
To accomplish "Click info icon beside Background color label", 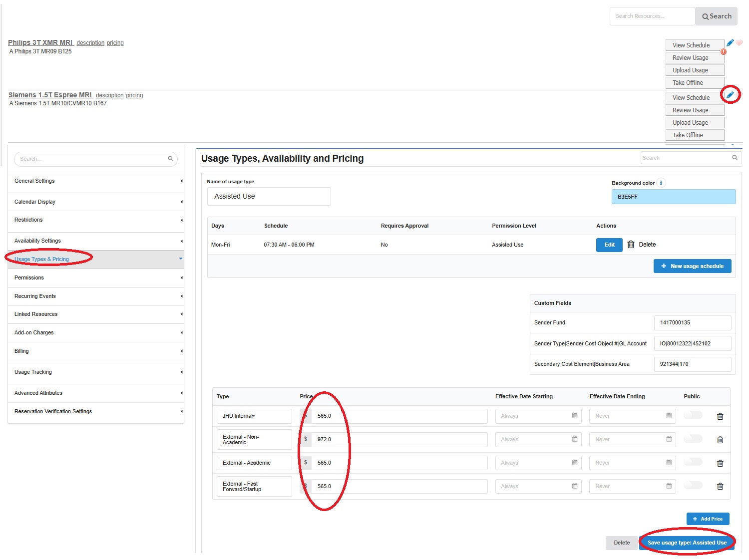I will click(x=661, y=183).
